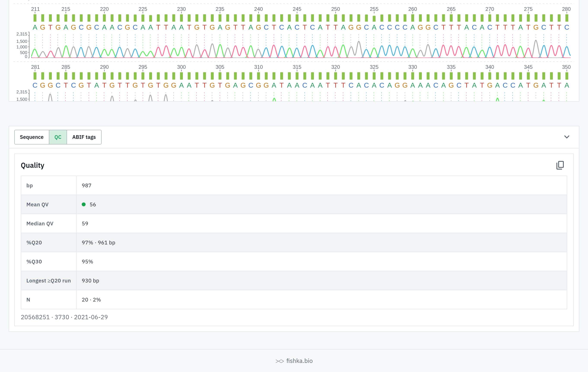Collapse the panel using the chevron arrow

tap(567, 137)
